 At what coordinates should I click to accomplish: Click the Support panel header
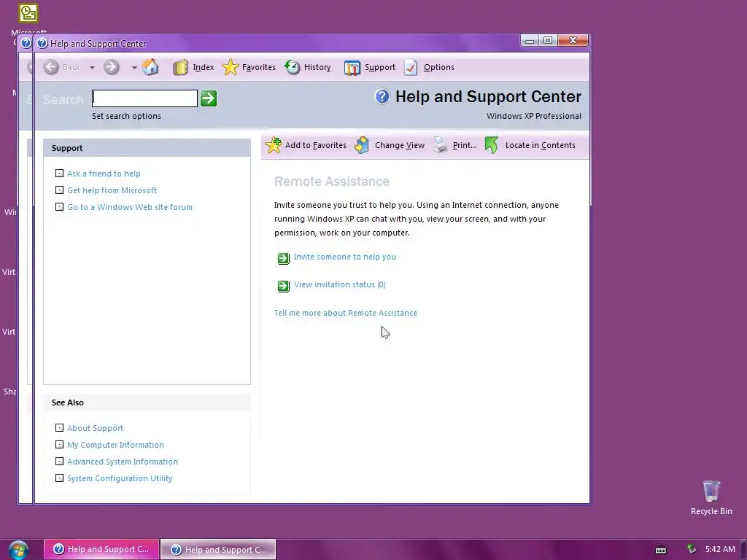(147, 148)
